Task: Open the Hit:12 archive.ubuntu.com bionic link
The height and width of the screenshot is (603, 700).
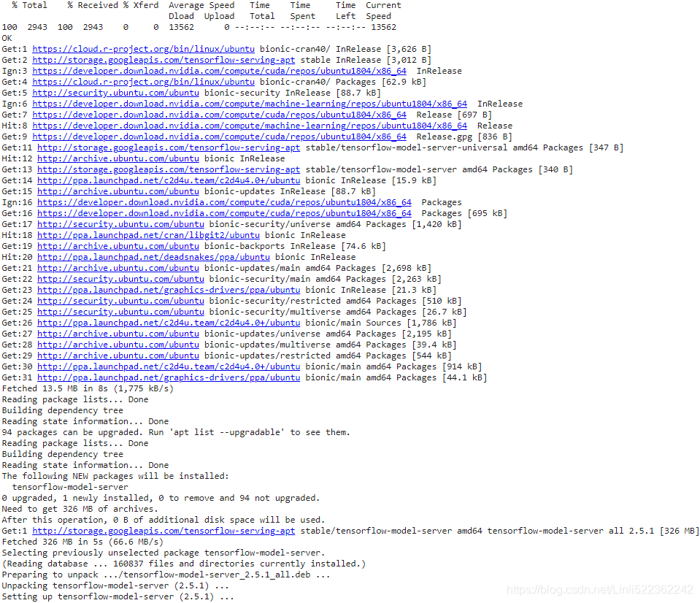Action: (118, 158)
